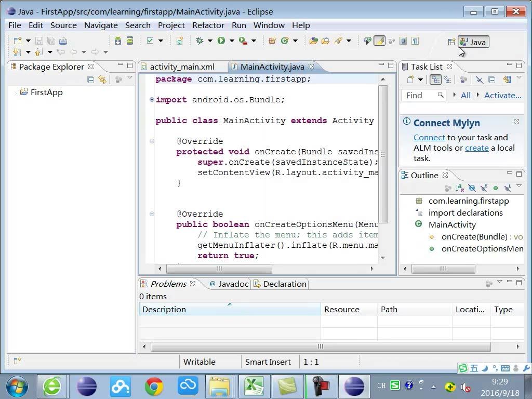Click Hide Completed Tasks icon in Task List

coord(479,79)
